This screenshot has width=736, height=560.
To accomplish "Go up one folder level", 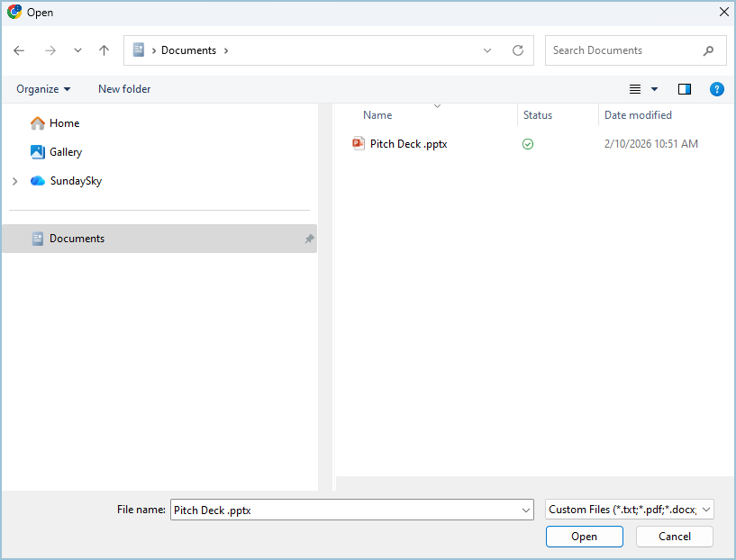I will pos(104,50).
